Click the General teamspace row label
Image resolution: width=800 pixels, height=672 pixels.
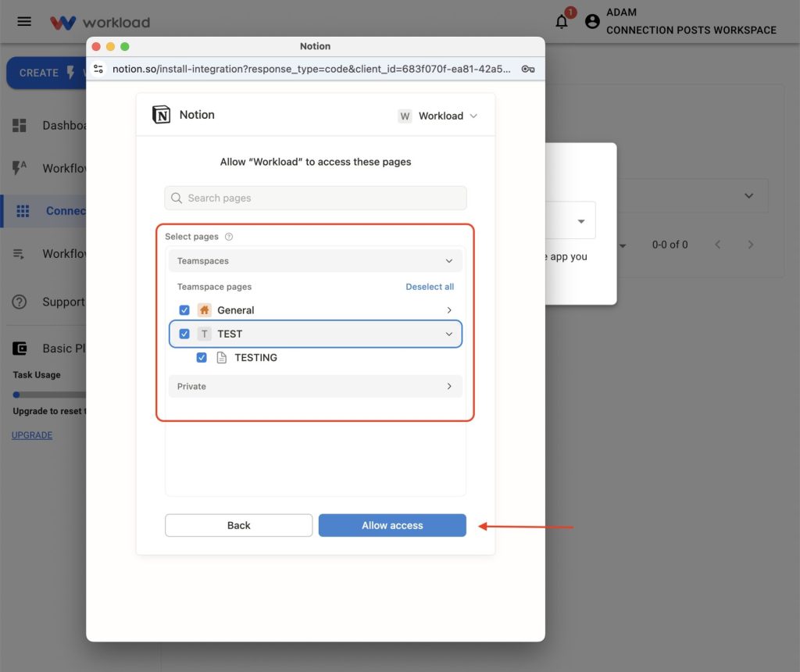236,310
